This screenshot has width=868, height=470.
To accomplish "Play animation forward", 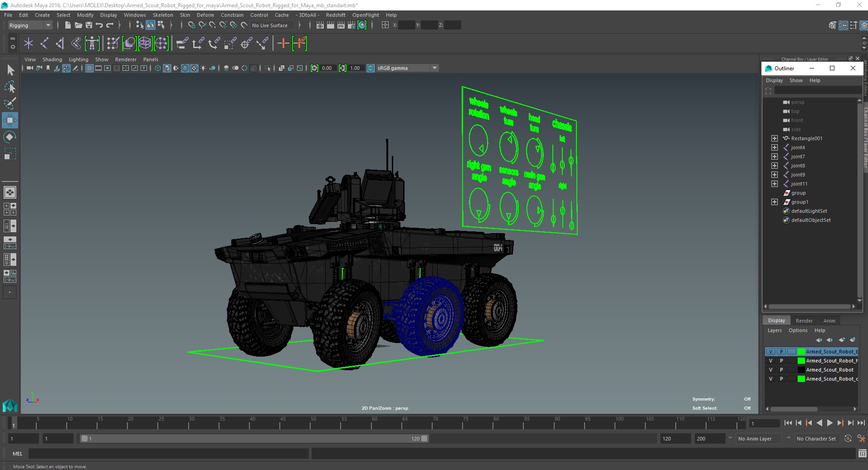I will [x=829, y=423].
